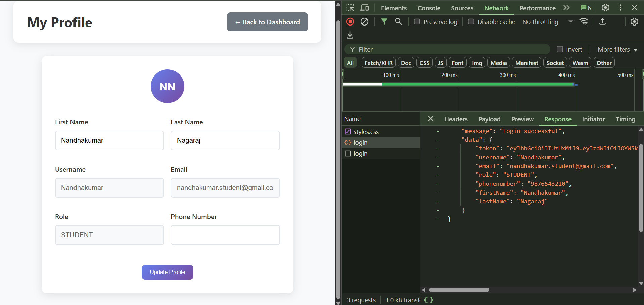Screen dimensions: 644x305
Task: Check the Invert filter checkbox
Action: (560, 49)
